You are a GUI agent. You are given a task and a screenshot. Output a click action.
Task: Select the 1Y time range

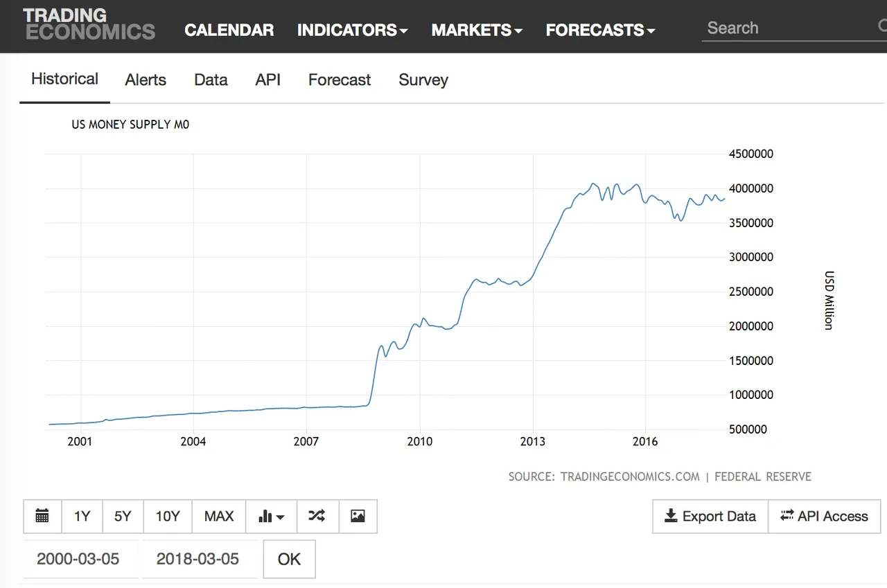82,516
